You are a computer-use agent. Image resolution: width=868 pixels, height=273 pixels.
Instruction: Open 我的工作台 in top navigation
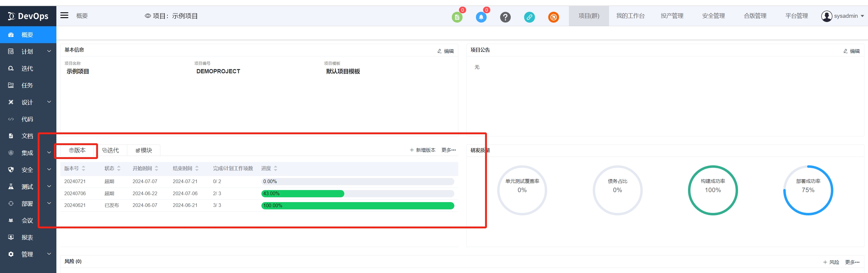pyautogui.click(x=630, y=16)
